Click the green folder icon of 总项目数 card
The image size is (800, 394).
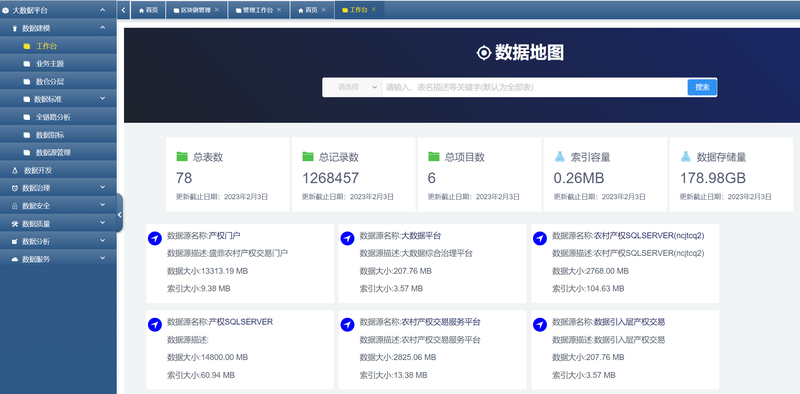tap(434, 156)
